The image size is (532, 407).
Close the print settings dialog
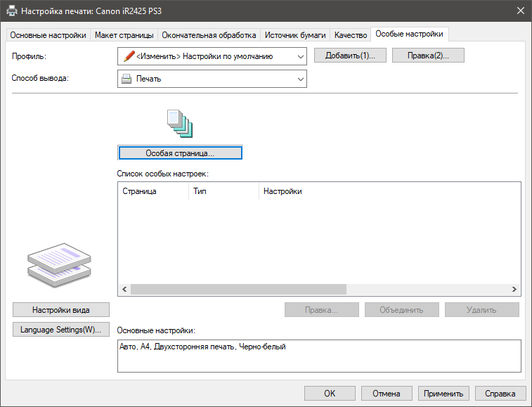coord(521,11)
